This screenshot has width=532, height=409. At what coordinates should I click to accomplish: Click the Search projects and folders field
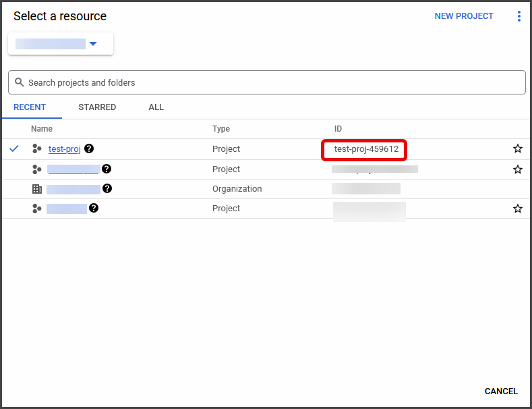270,82
